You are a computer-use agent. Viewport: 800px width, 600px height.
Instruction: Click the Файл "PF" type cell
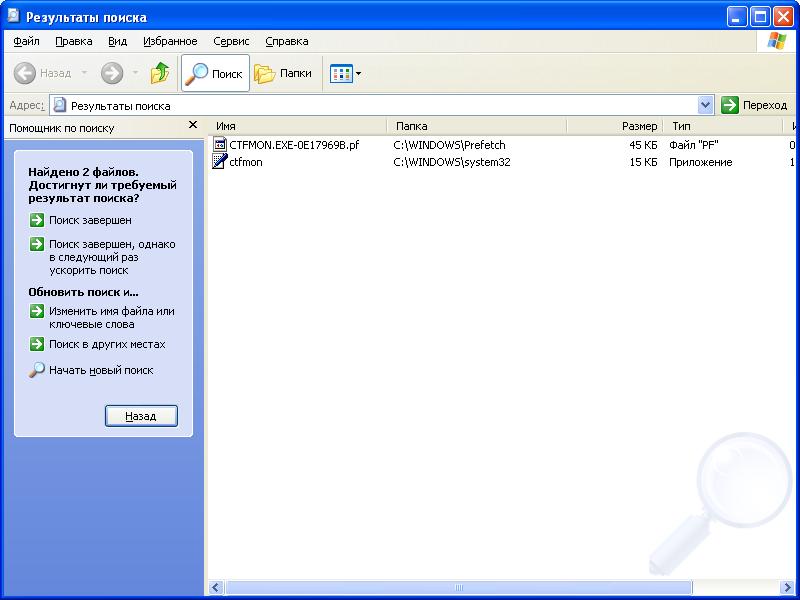pos(694,145)
